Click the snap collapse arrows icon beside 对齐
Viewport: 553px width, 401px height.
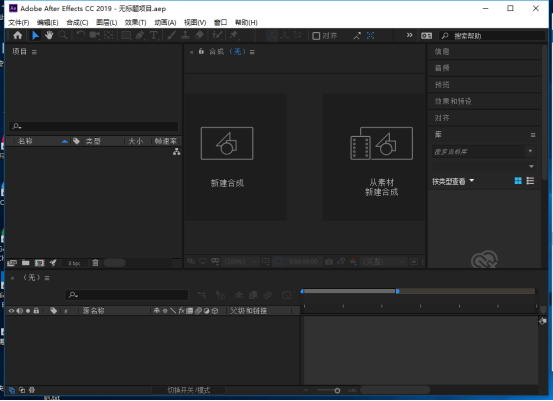[x=357, y=36]
